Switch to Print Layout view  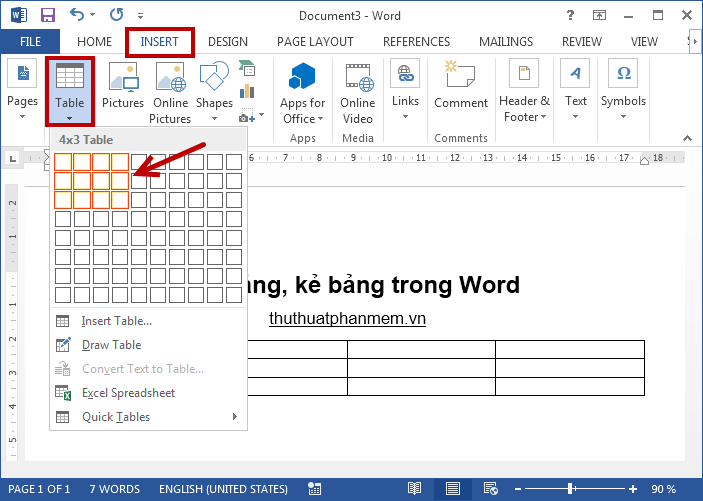[452, 488]
